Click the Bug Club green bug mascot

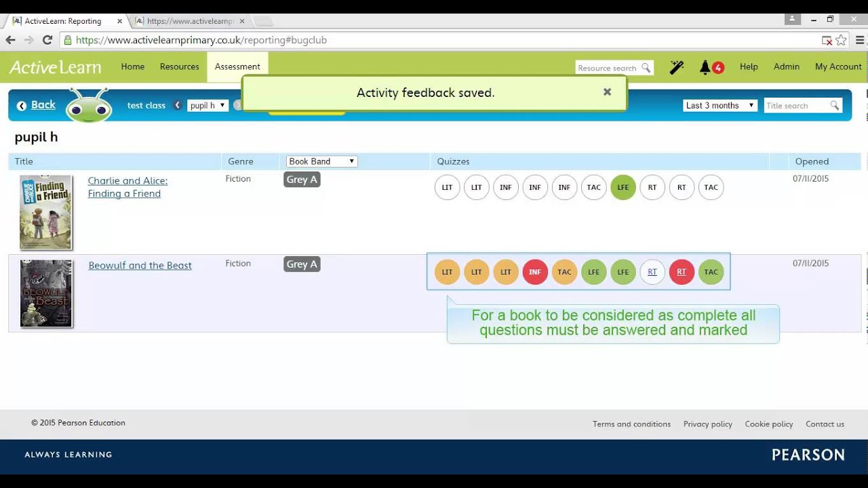click(89, 105)
